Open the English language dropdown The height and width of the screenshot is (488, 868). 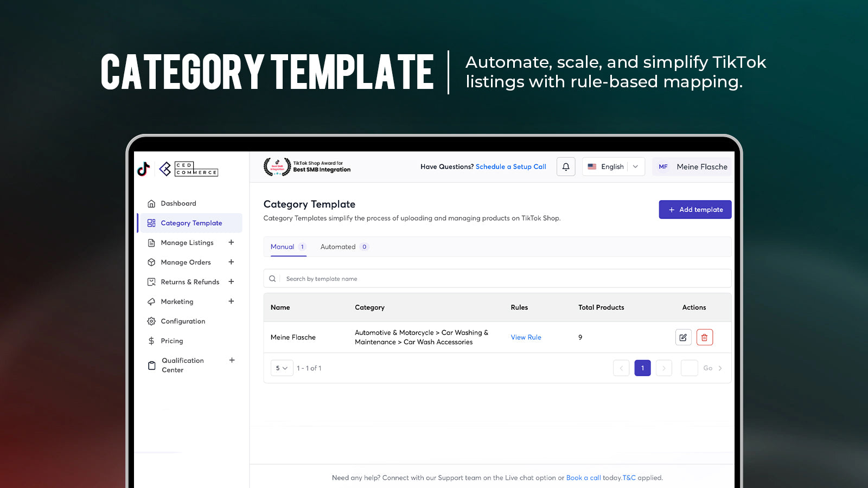[614, 166]
